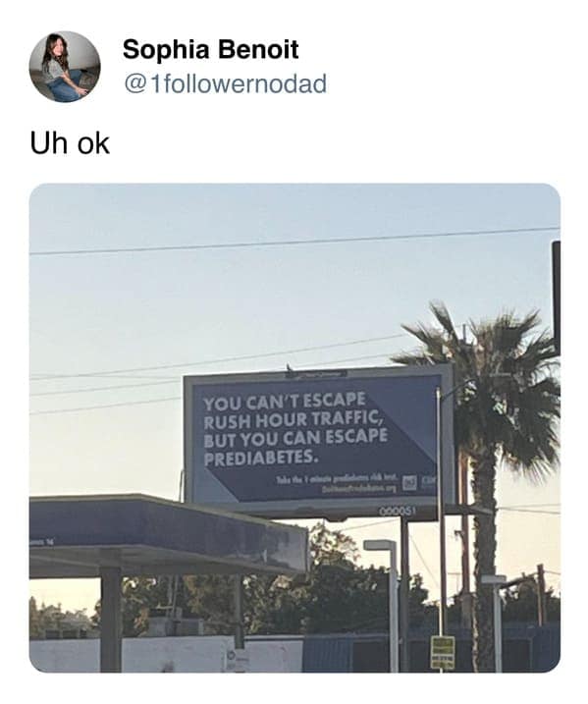Click the "BUT YOU CAN ESCAPE" billboard line
The width and height of the screenshot is (588, 704).
[x=295, y=438]
